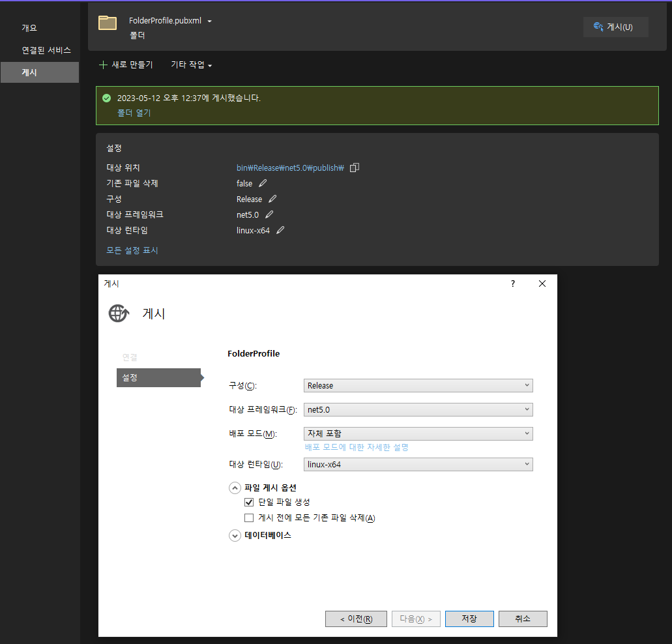Edit the linux-x64 target runtime pencil icon
This screenshot has height=644, width=672.
[x=280, y=230]
